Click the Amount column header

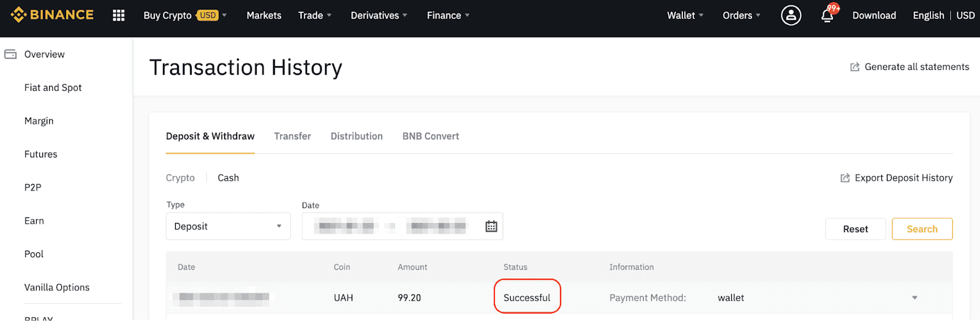pos(412,267)
